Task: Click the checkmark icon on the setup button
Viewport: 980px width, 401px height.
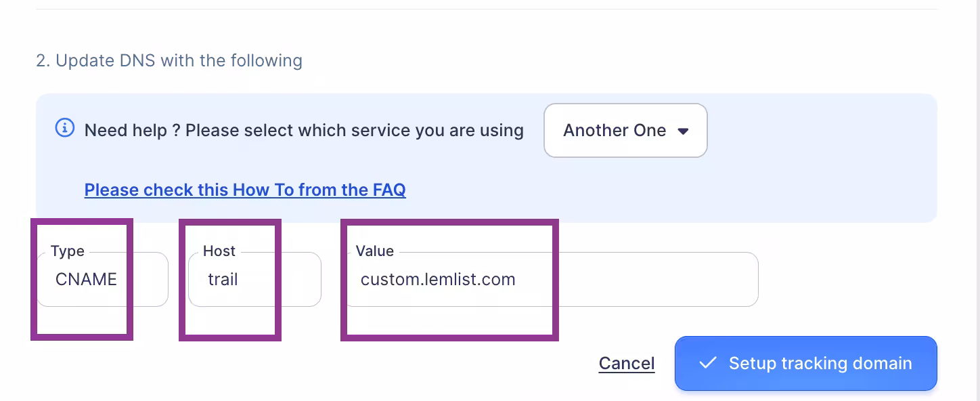Action: 707,363
